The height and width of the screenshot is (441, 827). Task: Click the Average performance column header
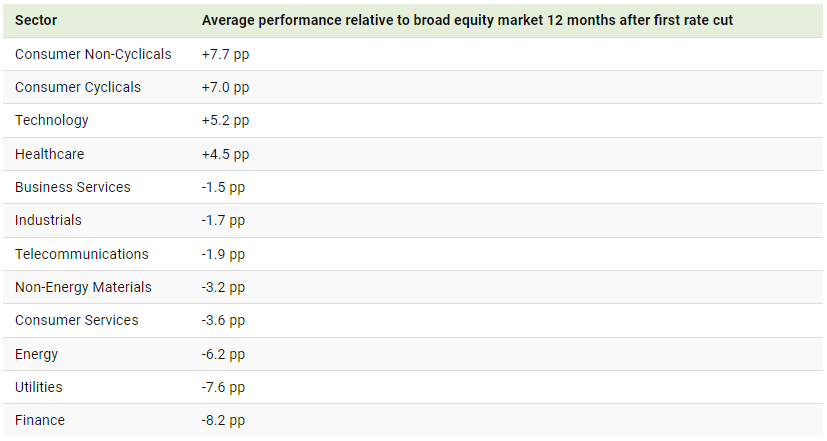point(467,21)
